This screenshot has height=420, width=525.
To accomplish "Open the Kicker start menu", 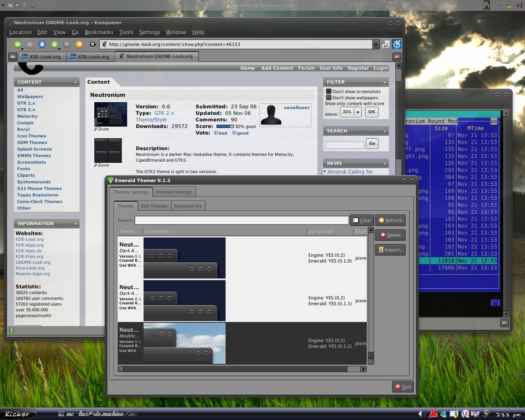I will [17, 414].
